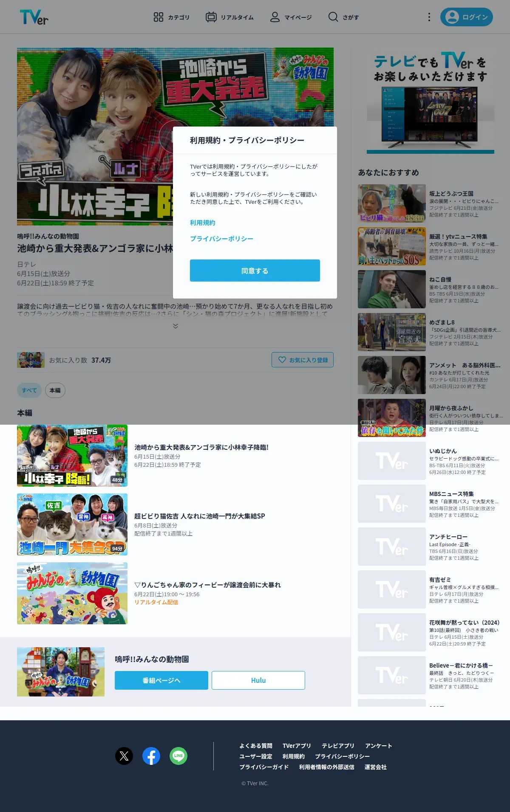
Task: Open the Facebook icon in footer
Action: 151,756
